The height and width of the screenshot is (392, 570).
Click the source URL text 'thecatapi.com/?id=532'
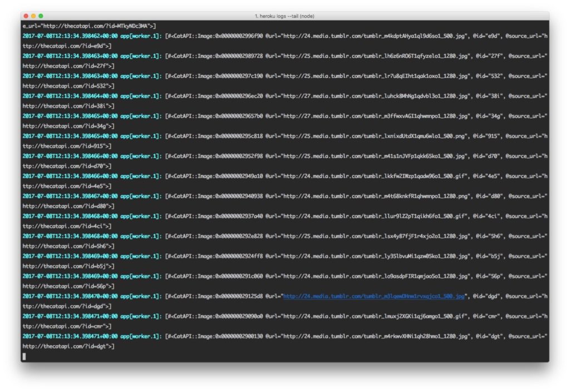coord(74,86)
